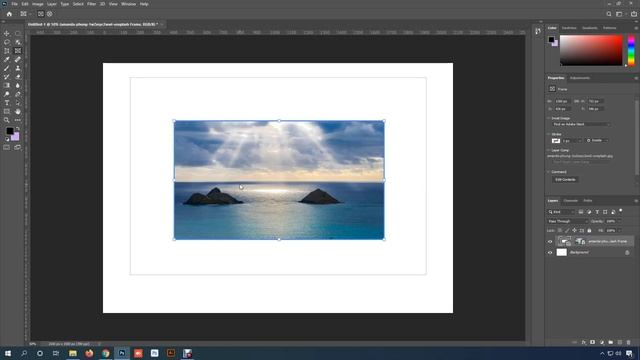Toggle pixel layer filter in Layers panel

tap(580, 212)
